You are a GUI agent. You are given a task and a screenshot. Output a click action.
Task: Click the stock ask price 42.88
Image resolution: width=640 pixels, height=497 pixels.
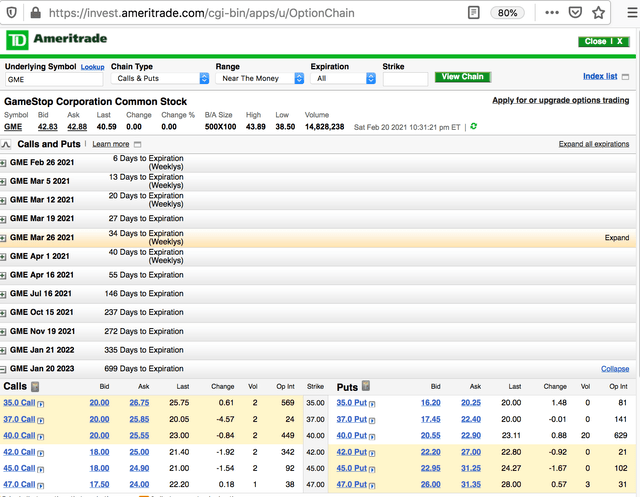click(x=77, y=127)
